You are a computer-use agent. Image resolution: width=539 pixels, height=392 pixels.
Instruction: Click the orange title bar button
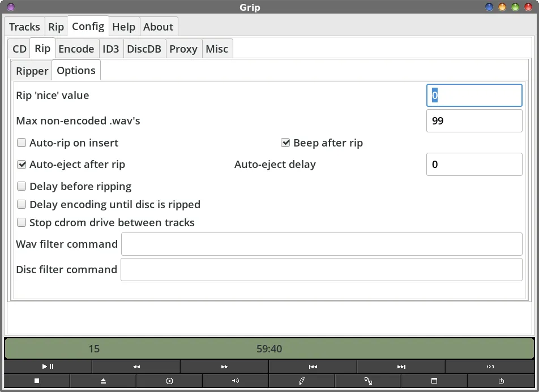coord(502,7)
